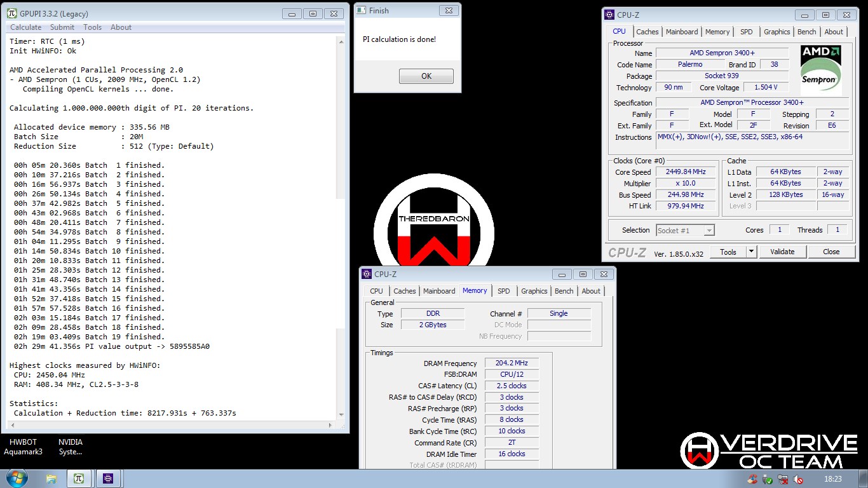Screen dimensions: 868x488
Task: Select Bench tab in the CPU-Z memory window
Action: (564, 291)
